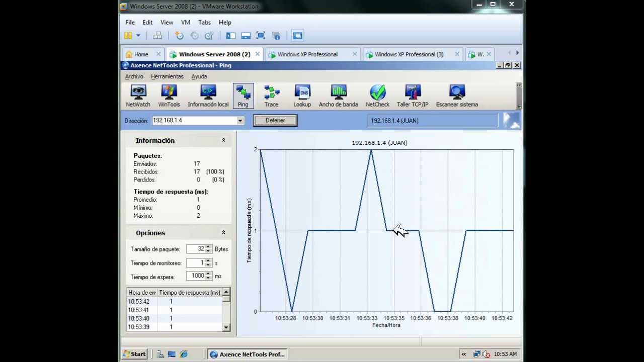The image size is (644, 362).
Task: Open VMware Help menu
Action: tap(225, 22)
